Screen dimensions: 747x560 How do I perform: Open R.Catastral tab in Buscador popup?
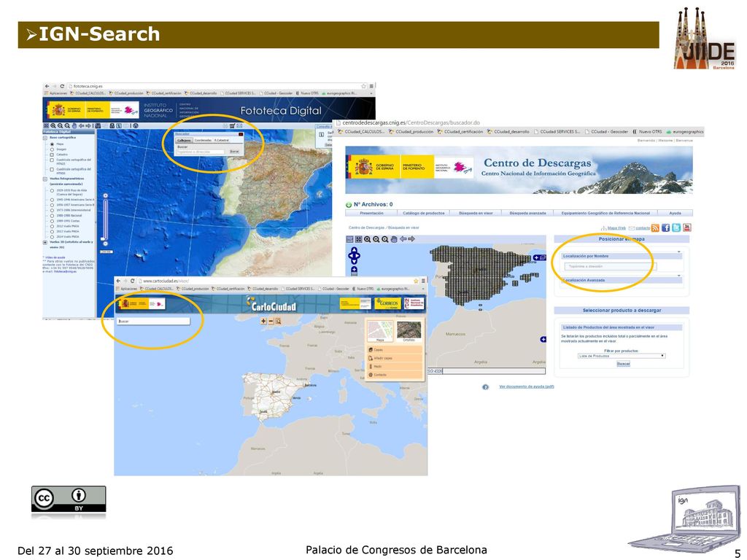[x=222, y=141]
